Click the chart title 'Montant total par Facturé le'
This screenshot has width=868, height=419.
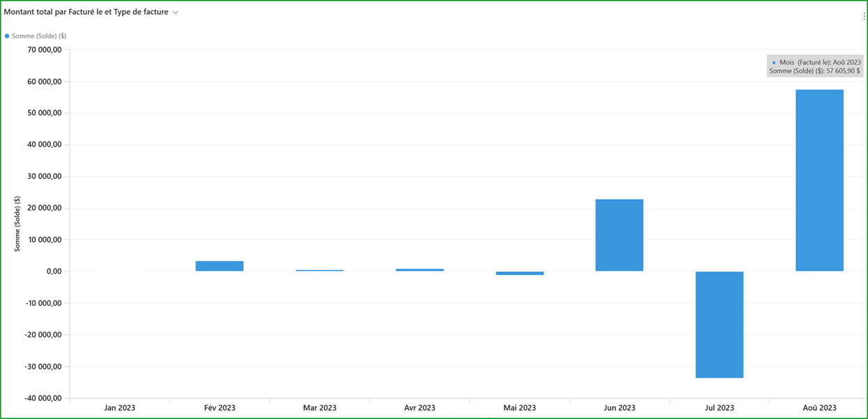point(86,12)
